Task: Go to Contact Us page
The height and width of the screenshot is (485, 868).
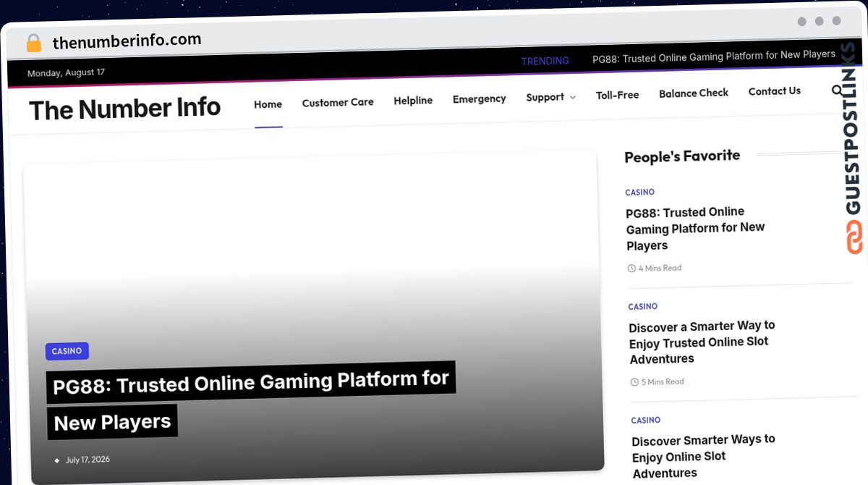Action: click(x=774, y=91)
